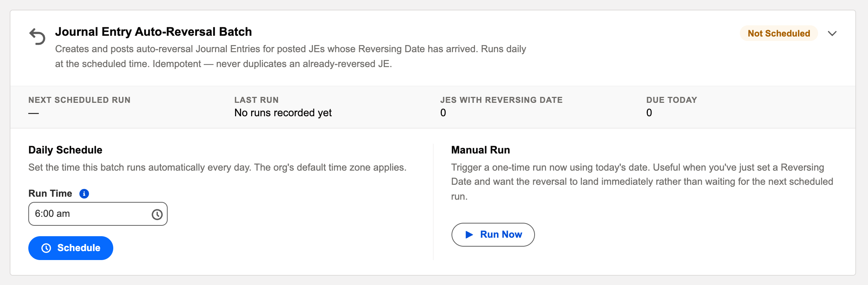The height and width of the screenshot is (285, 868).
Task: Click the Next Scheduled Run label
Action: coord(79,100)
